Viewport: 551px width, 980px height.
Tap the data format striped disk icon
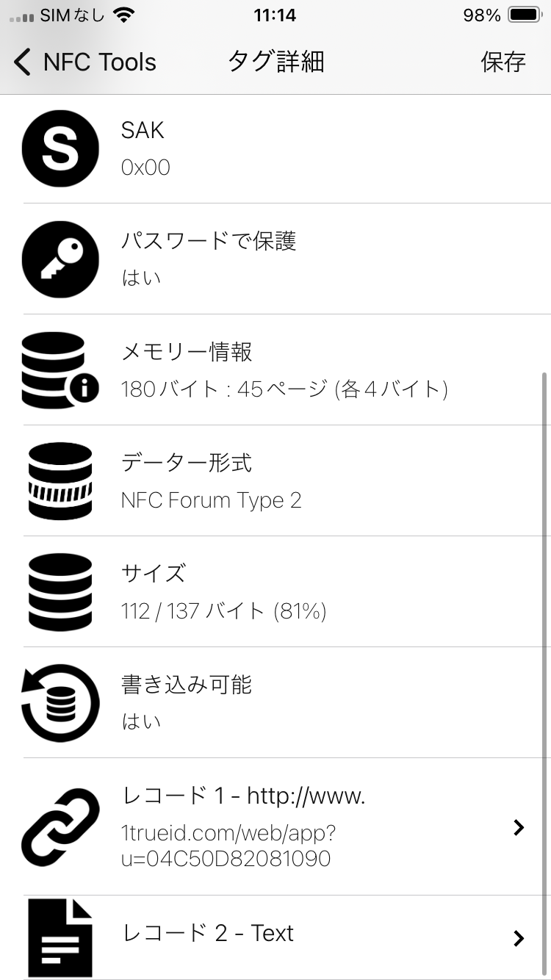[x=60, y=481]
